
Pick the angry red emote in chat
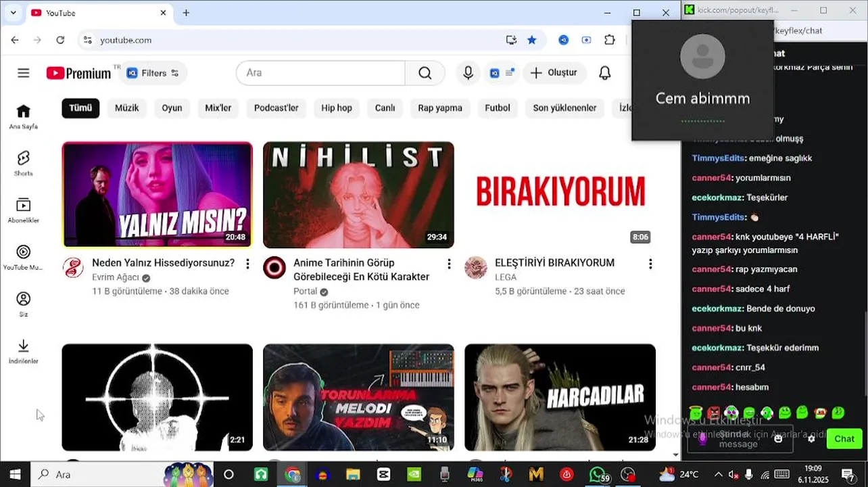coord(713,413)
